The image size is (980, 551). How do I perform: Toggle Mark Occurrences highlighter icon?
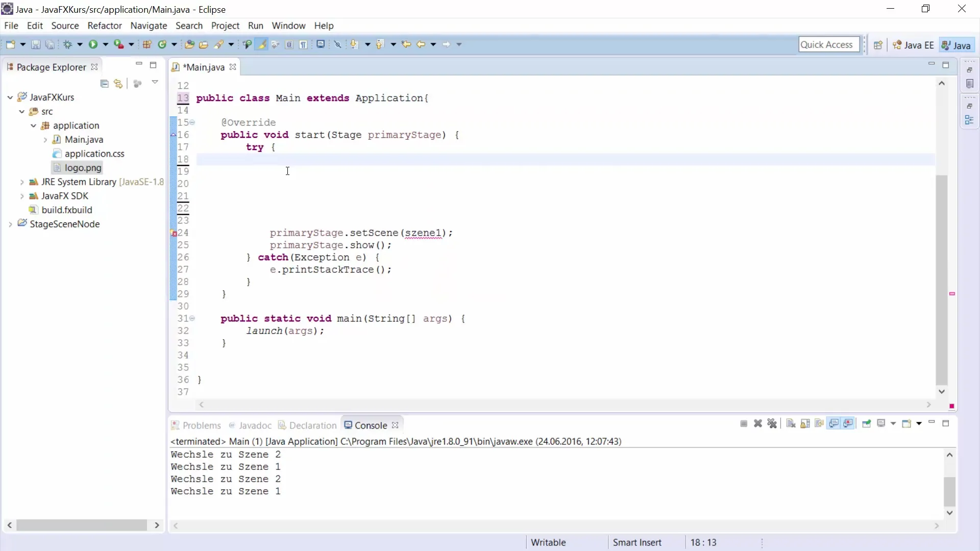coord(261,44)
